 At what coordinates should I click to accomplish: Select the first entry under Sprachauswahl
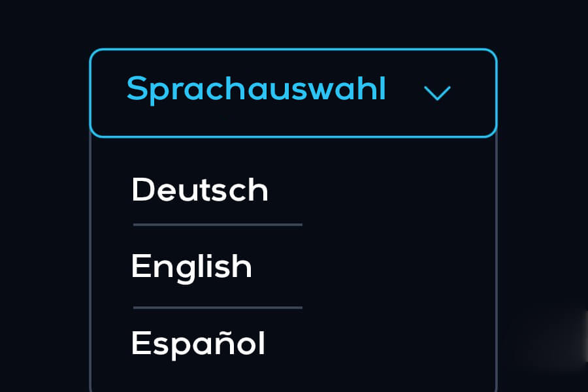click(200, 190)
